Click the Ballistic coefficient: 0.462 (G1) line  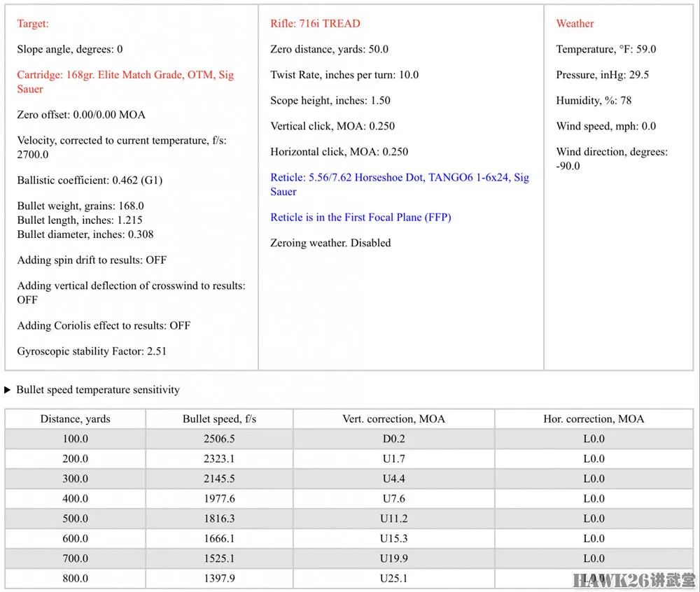pos(90,181)
